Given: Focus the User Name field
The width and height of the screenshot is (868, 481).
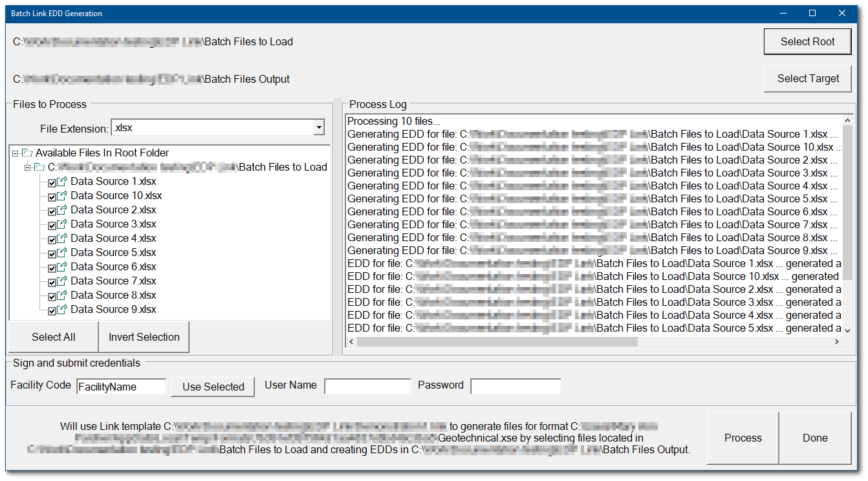Looking at the screenshot, I should point(367,387).
